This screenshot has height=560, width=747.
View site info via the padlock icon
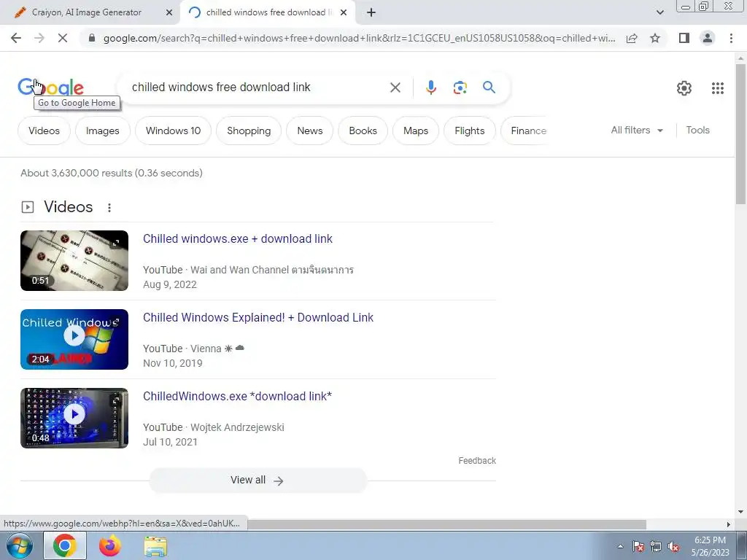92,38
